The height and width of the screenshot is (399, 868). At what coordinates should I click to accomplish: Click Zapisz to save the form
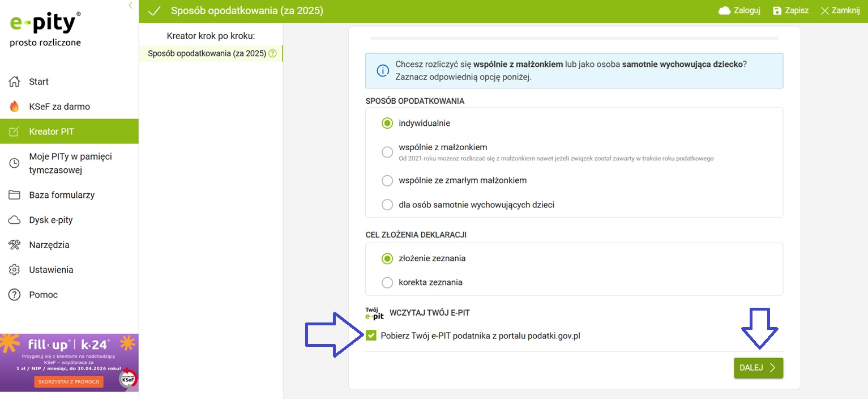[x=790, y=11]
